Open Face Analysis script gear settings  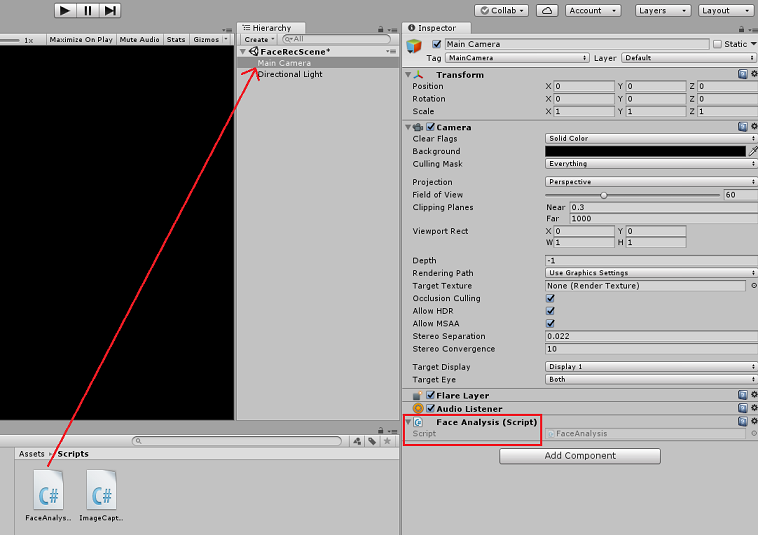pyautogui.click(x=754, y=421)
